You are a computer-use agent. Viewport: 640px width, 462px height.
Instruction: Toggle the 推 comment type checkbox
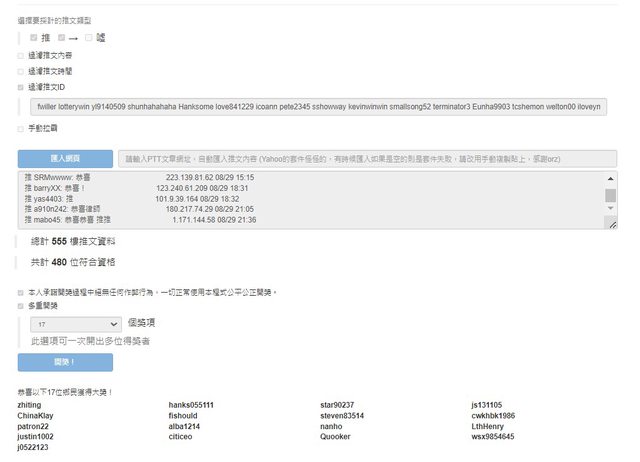click(34, 38)
